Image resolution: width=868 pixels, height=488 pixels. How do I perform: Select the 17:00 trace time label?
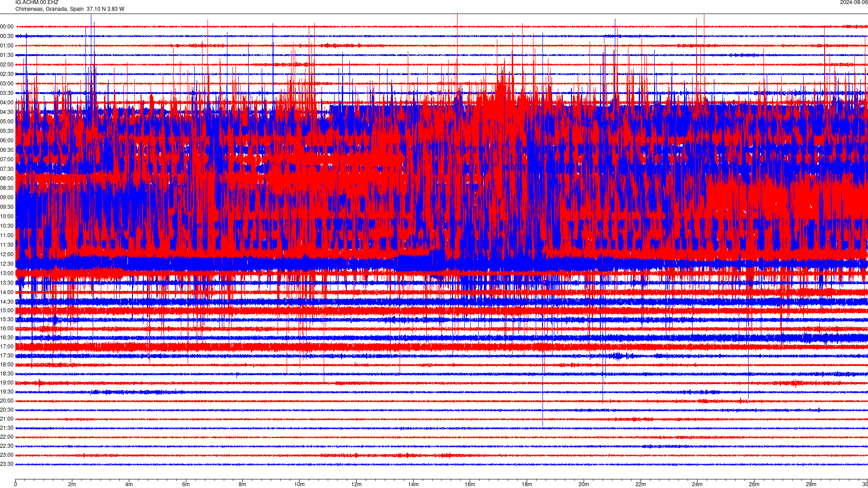point(7,347)
